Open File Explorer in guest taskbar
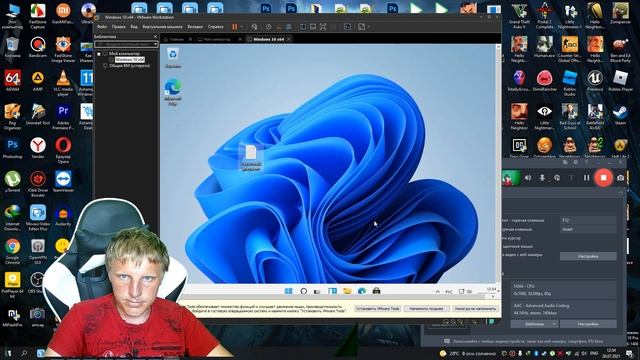Screen dimensions: 640x360 (347, 291)
